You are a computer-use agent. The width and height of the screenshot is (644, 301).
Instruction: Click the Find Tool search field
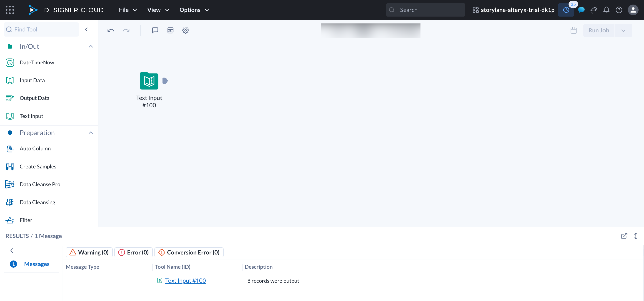tap(42, 29)
